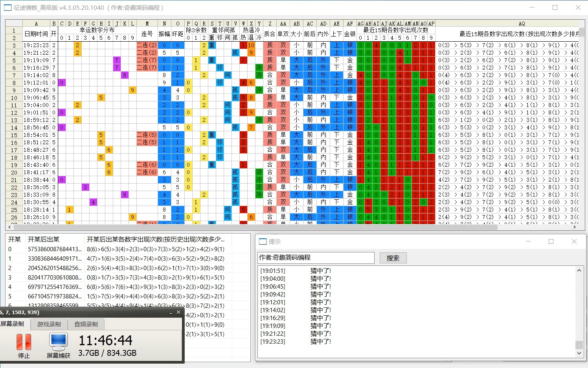
Task: Select column header AQ
Action: [x=521, y=24]
